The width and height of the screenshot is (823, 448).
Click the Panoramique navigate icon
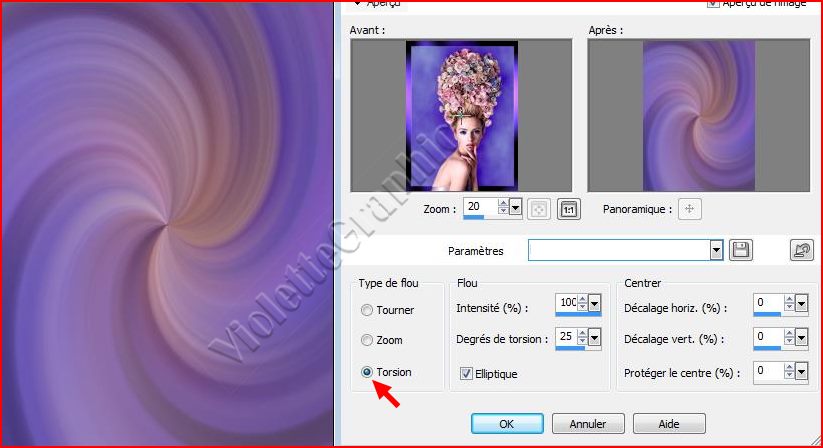tap(690, 209)
